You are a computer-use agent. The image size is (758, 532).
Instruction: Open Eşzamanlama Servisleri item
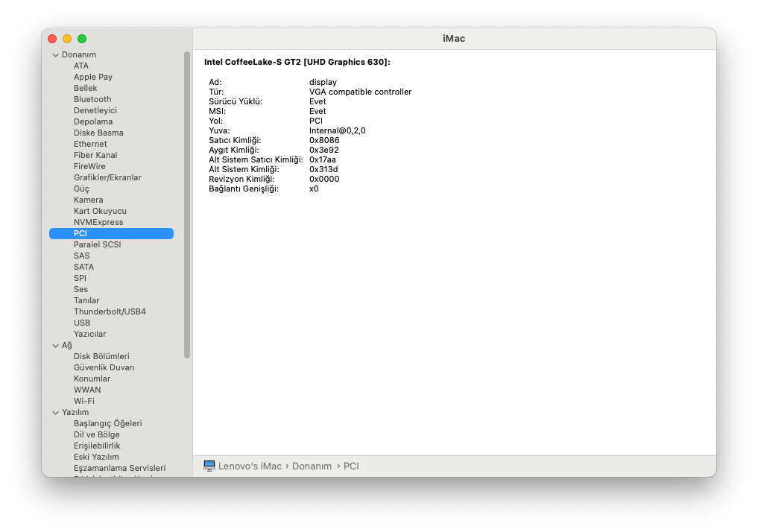tap(119, 468)
